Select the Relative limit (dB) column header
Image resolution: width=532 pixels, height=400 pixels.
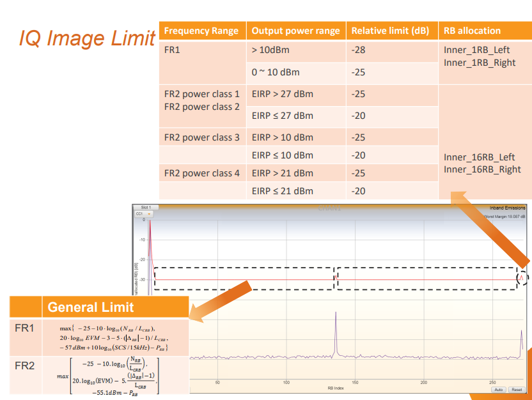click(x=390, y=31)
